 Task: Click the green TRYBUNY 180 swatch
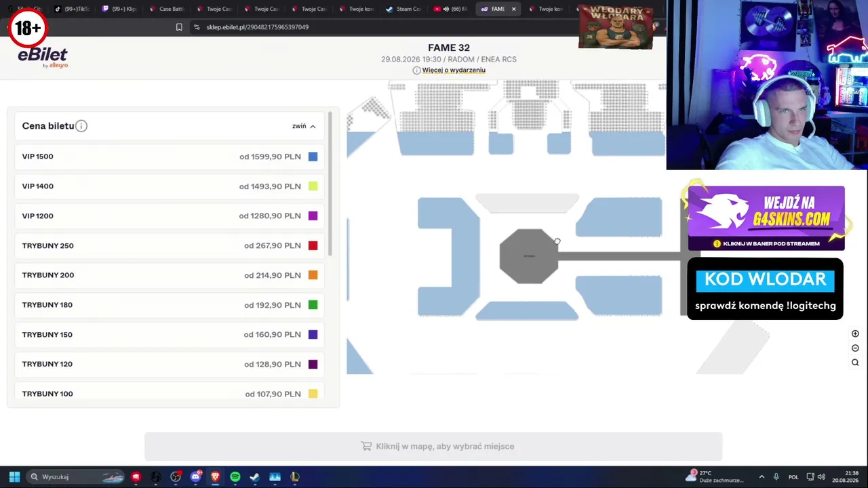coord(313,305)
